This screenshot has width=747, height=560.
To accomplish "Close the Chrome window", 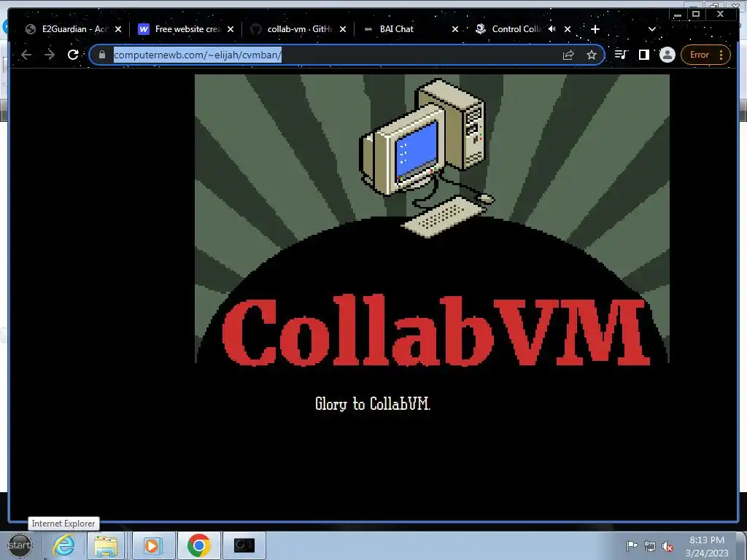I will [x=720, y=15].
